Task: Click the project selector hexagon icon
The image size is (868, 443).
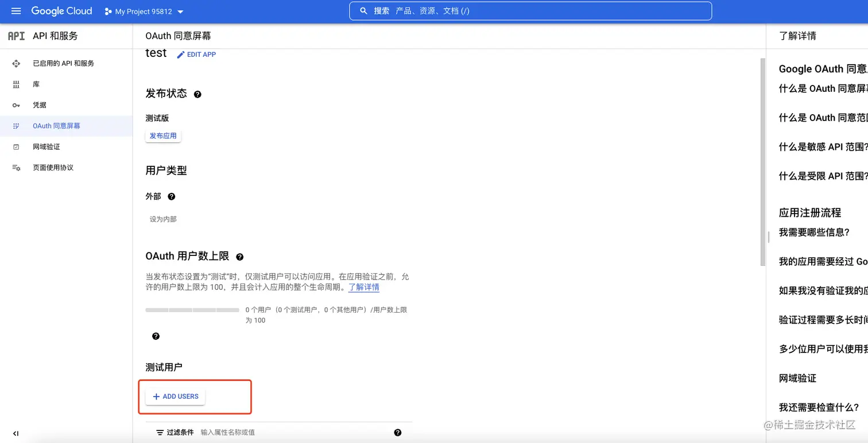Action: (x=108, y=11)
